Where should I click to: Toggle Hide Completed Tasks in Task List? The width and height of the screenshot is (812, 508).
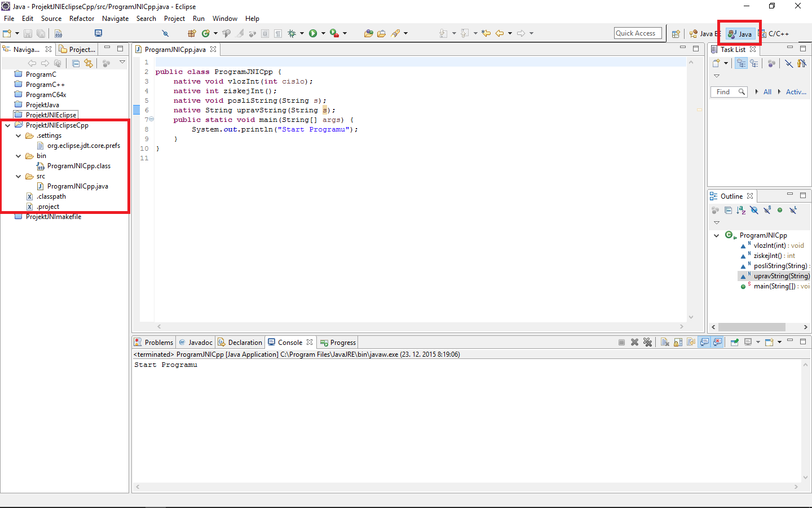click(788, 63)
